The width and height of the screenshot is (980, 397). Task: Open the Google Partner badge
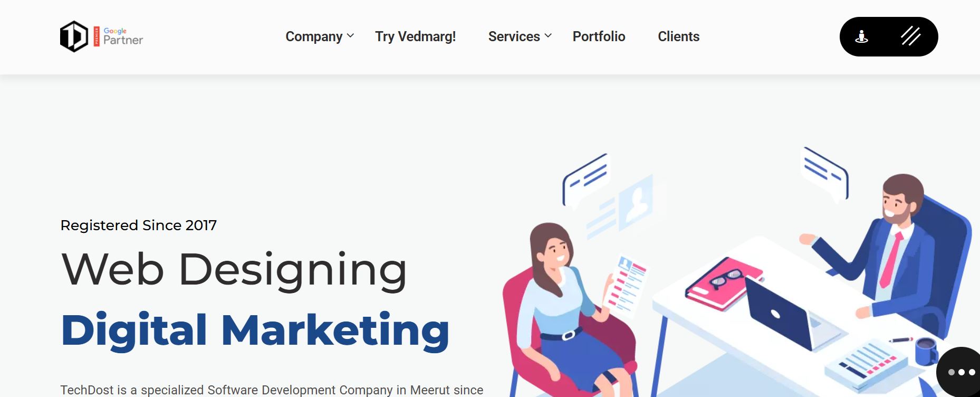pos(119,36)
